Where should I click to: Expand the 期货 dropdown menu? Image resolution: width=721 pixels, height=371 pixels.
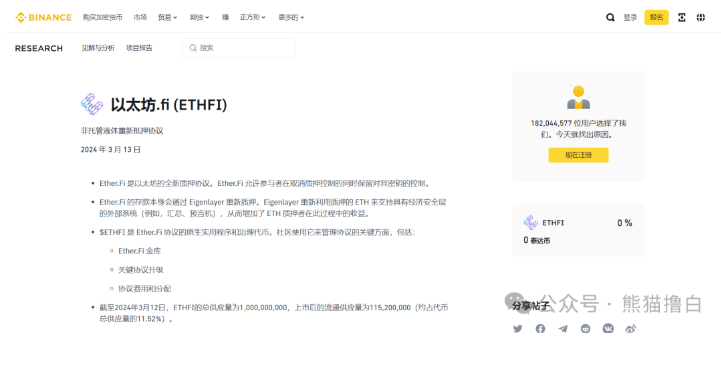tap(199, 17)
